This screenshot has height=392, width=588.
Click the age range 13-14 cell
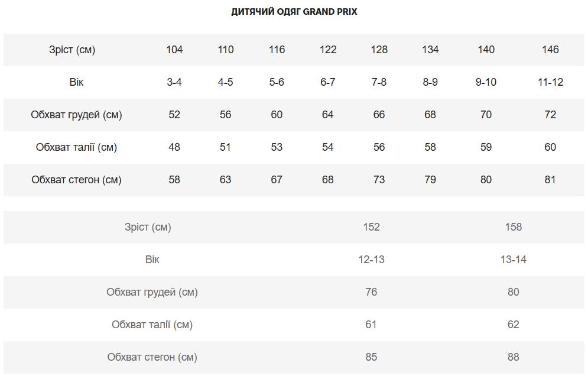pos(513,260)
